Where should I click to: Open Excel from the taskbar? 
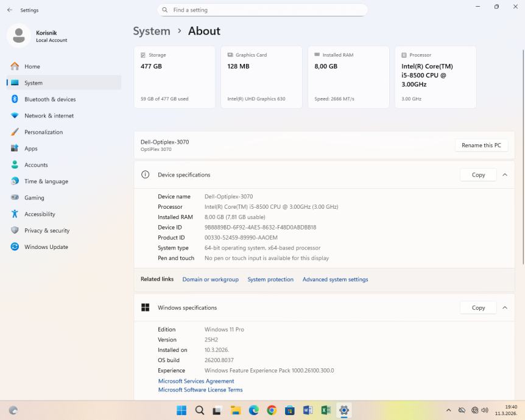(326, 410)
